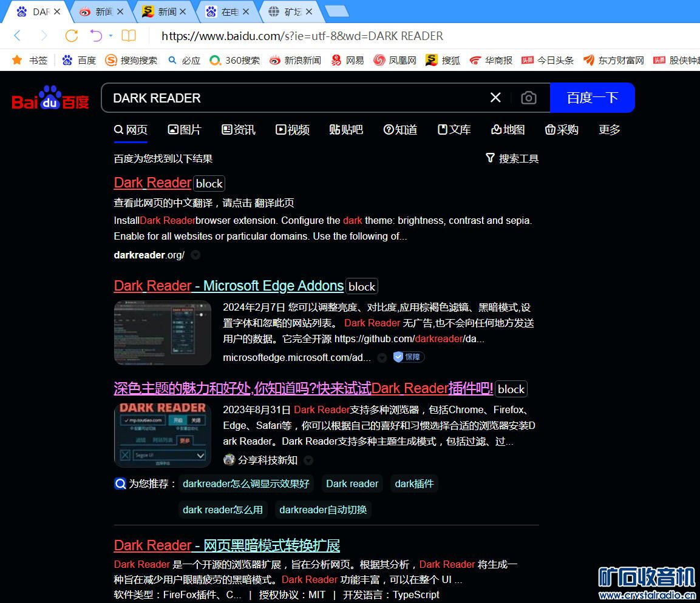
Task: Open the 凤凰网 bookmark
Action: tap(395, 60)
